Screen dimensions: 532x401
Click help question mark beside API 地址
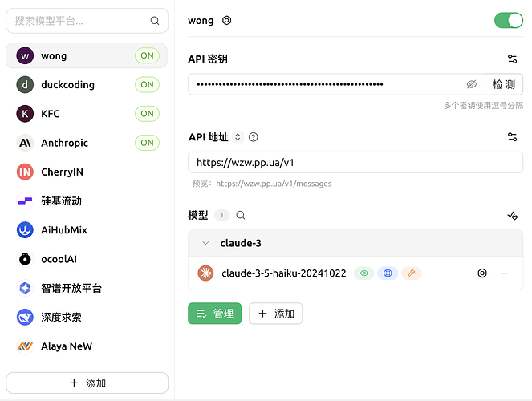pos(253,137)
